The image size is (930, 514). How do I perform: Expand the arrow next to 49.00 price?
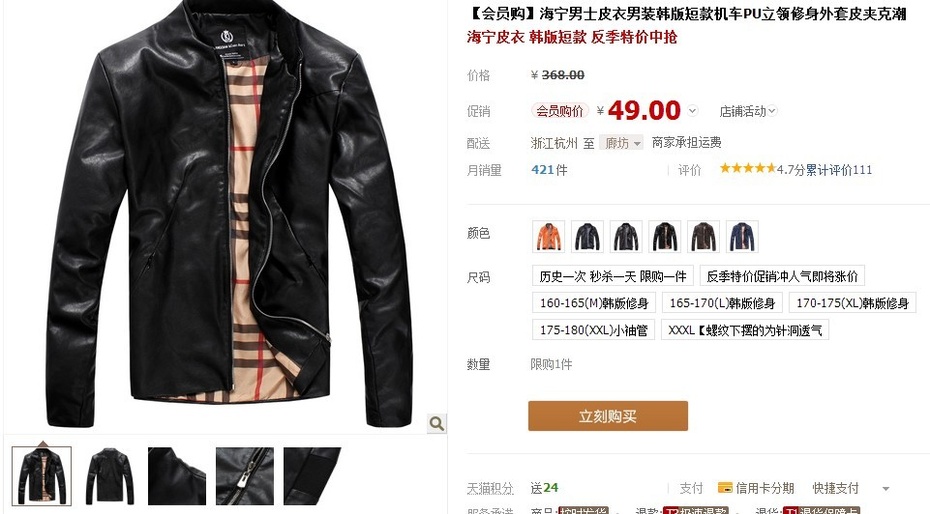pos(692,111)
